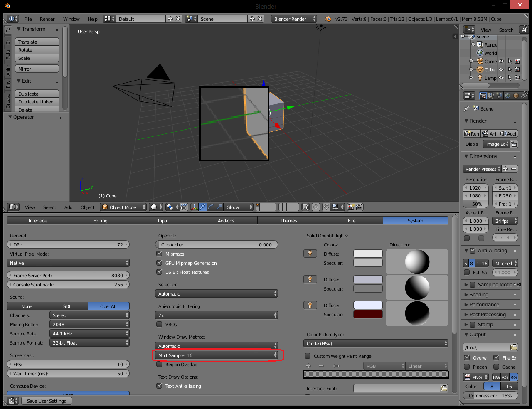Hide the Lamp object in outliner
The width and height of the screenshot is (532, 409).
click(x=501, y=78)
